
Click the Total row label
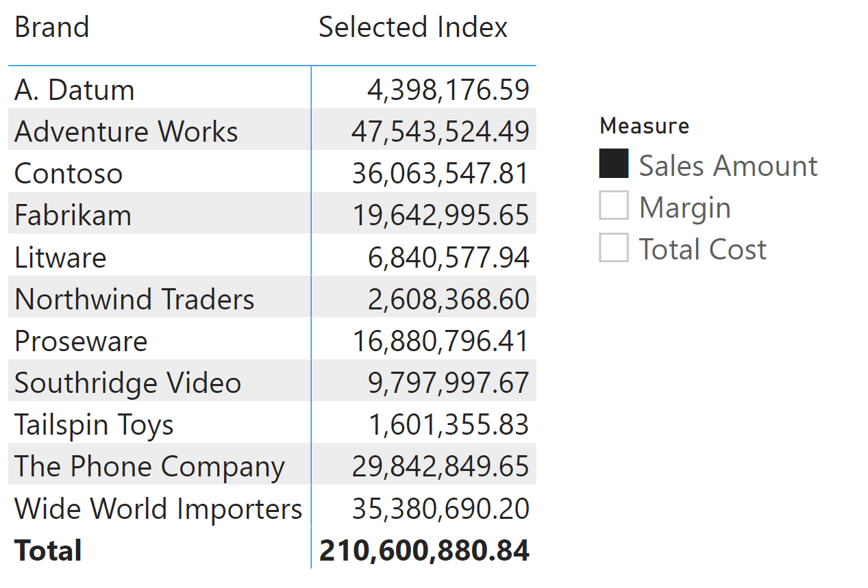coord(48,550)
